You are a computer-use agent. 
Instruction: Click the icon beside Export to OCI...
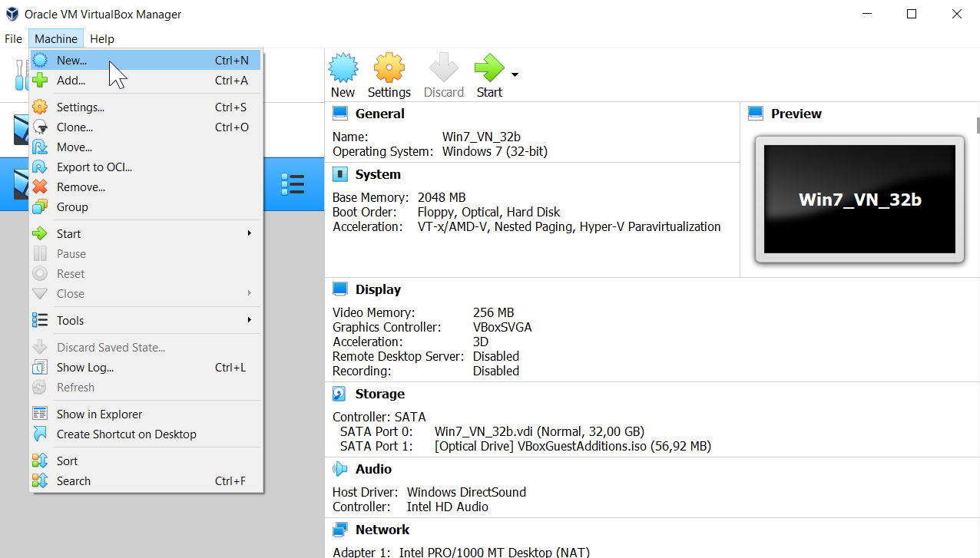[40, 167]
